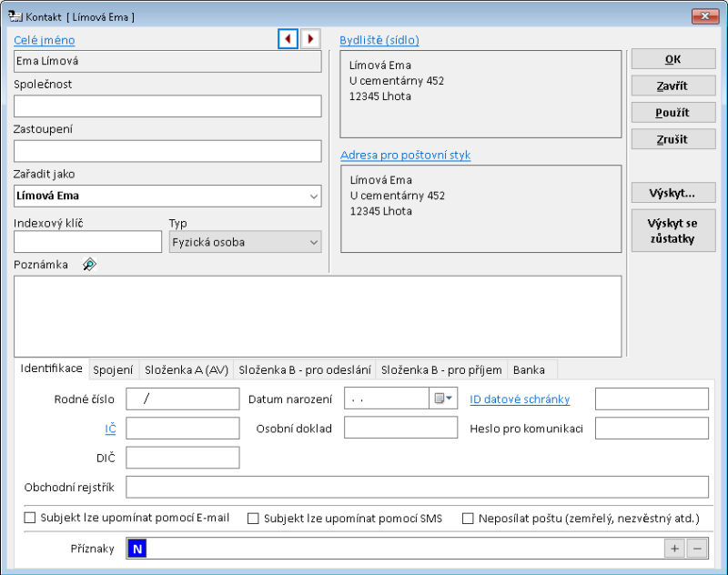Open the Banka tab

pyautogui.click(x=531, y=369)
